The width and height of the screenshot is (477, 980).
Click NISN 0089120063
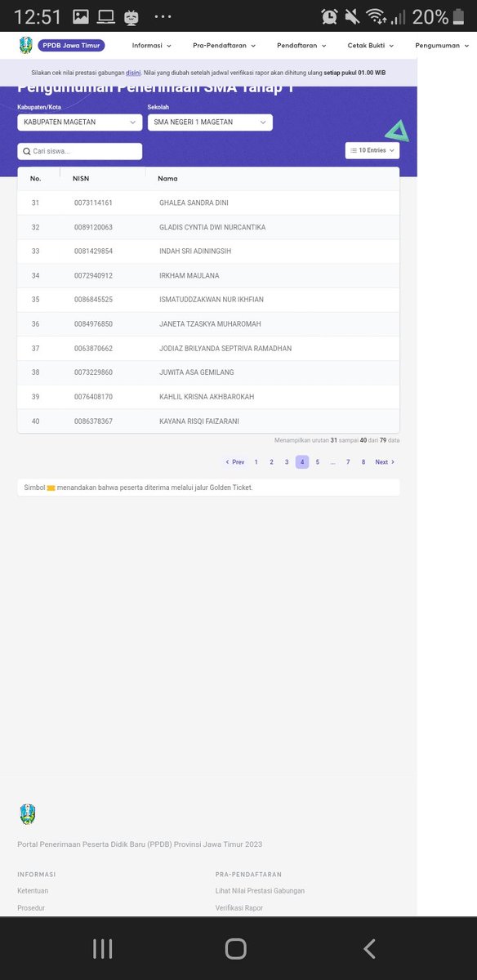coord(93,227)
